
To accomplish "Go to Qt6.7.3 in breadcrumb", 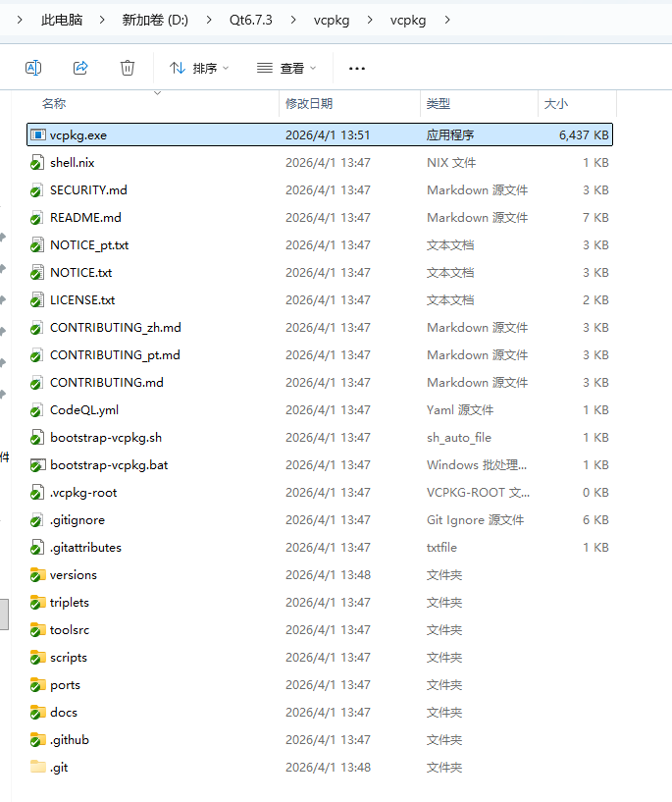I will coord(250,20).
